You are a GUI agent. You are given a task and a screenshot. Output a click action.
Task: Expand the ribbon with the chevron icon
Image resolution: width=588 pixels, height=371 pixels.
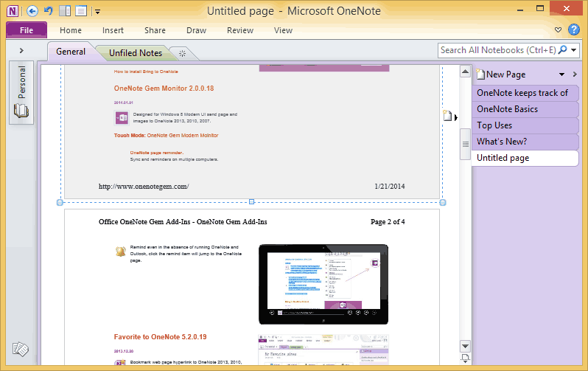point(558,30)
